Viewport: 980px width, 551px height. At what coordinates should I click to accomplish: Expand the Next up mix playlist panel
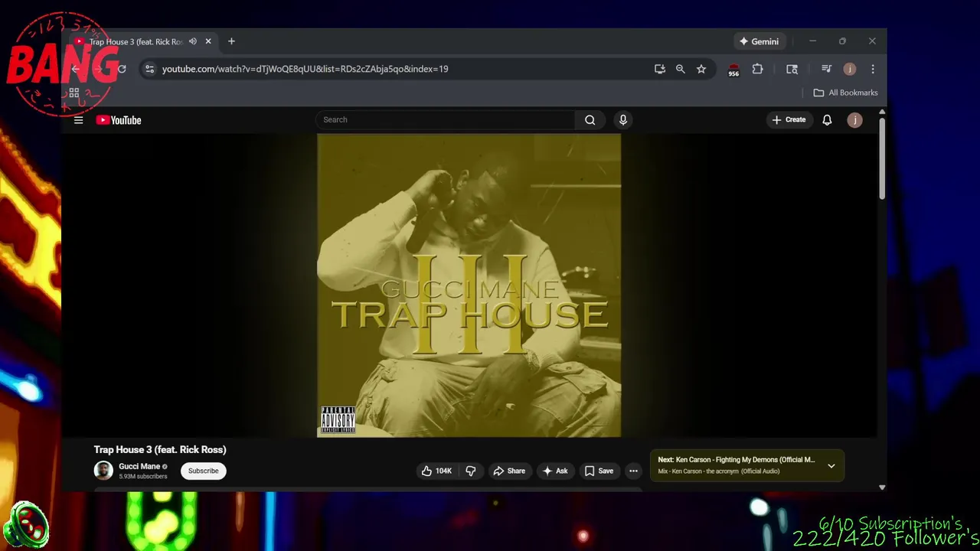point(831,465)
